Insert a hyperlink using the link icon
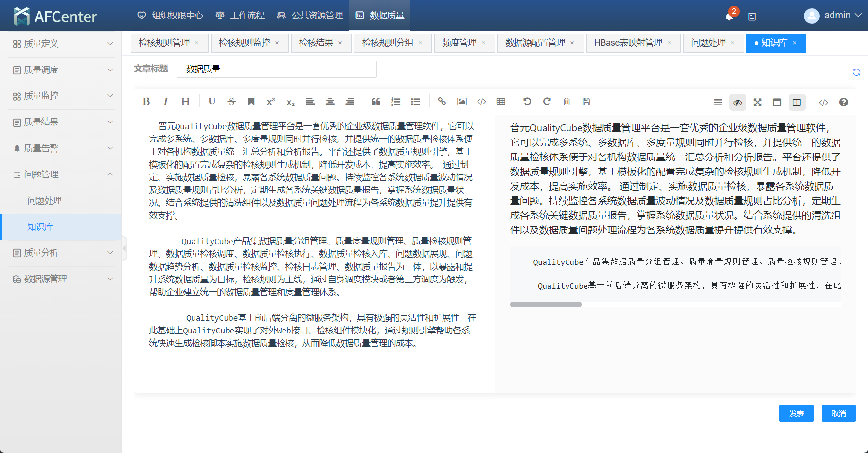Viewport: 868px width, 453px height. pyautogui.click(x=442, y=102)
